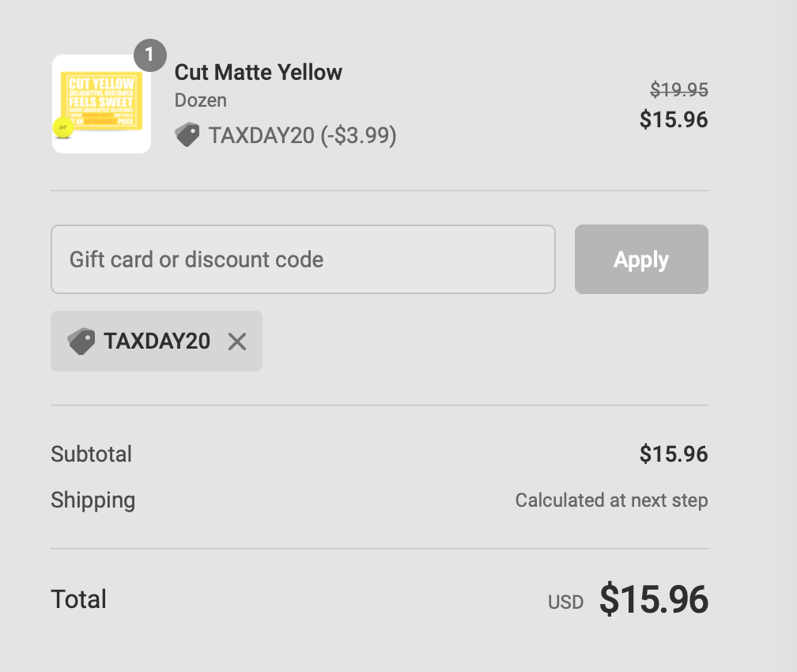Image resolution: width=797 pixels, height=672 pixels.
Task: Click the quantity badge on the product image
Action: point(150,56)
